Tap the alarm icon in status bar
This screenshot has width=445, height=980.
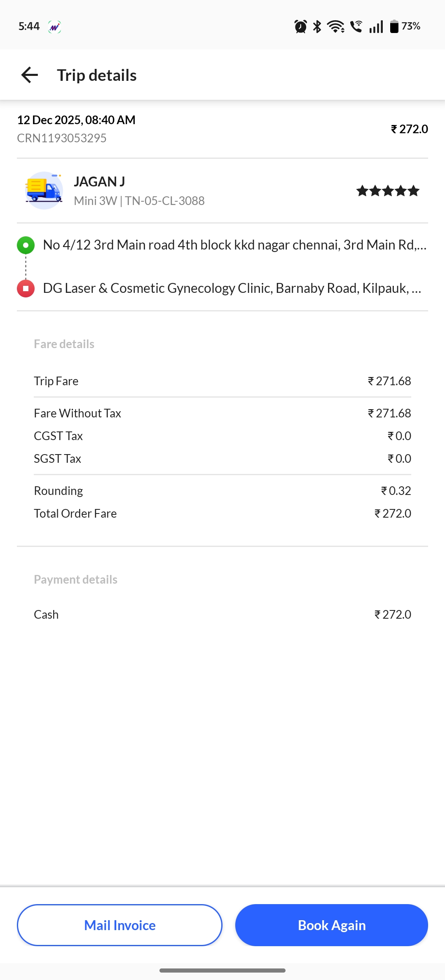(300, 27)
